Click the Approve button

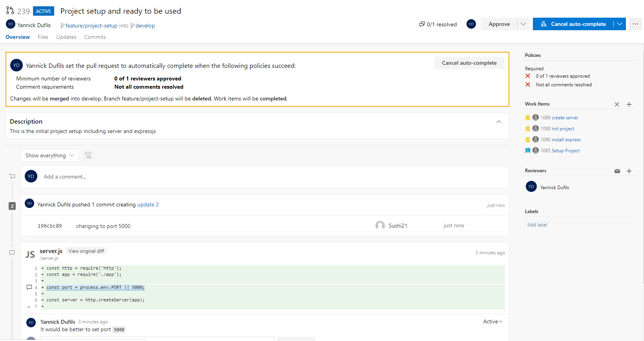click(x=499, y=24)
